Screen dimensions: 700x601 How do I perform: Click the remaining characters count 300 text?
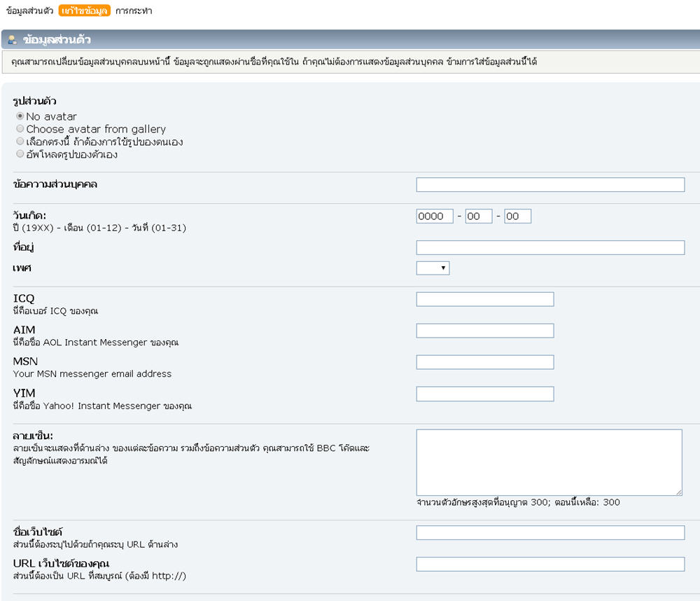click(x=611, y=502)
